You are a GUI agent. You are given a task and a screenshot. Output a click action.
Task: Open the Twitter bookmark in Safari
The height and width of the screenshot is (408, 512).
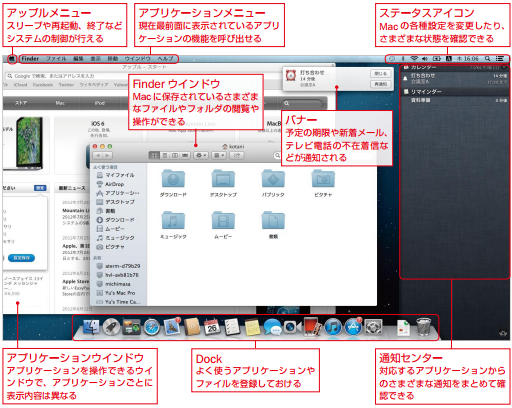66,85
